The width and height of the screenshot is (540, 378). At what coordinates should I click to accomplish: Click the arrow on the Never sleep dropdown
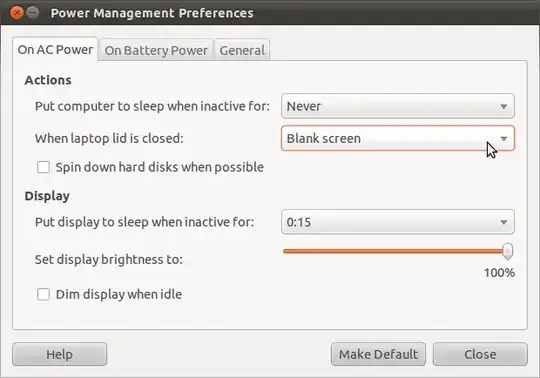(503, 106)
